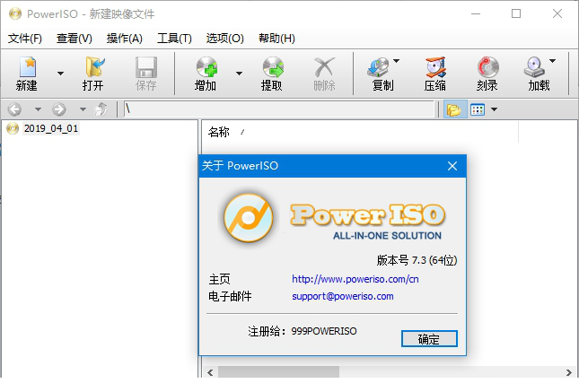Open the dropdown arrow next to 新建
The image size is (579, 392).
coord(60,74)
